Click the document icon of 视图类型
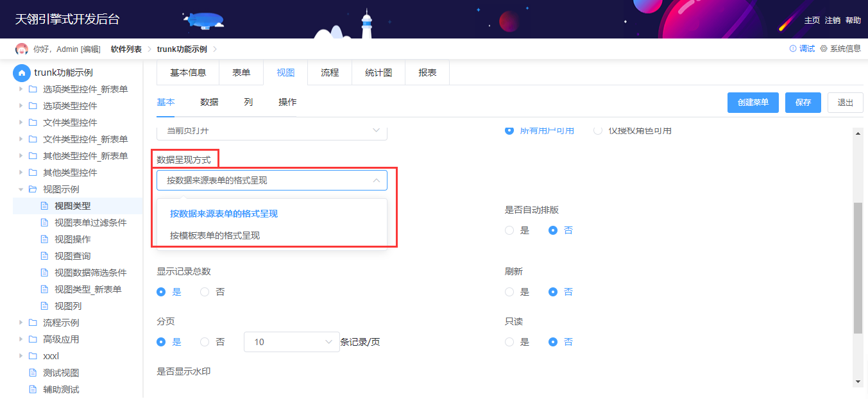 44,206
